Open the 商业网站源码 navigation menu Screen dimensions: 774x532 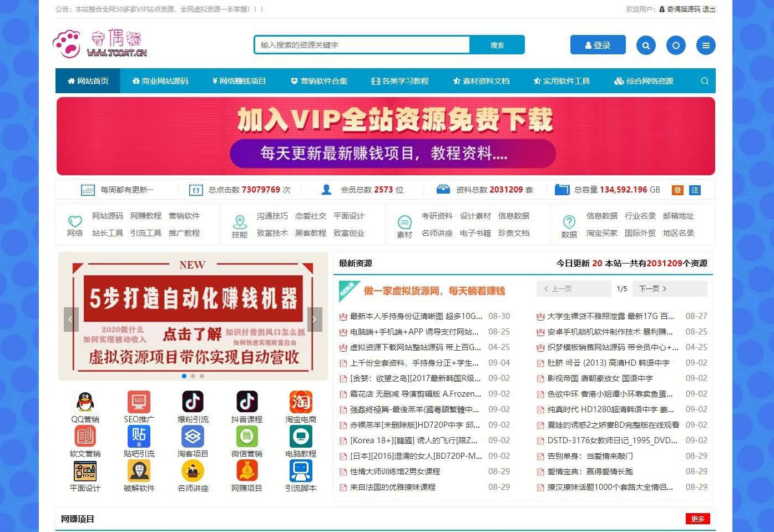click(160, 81)
